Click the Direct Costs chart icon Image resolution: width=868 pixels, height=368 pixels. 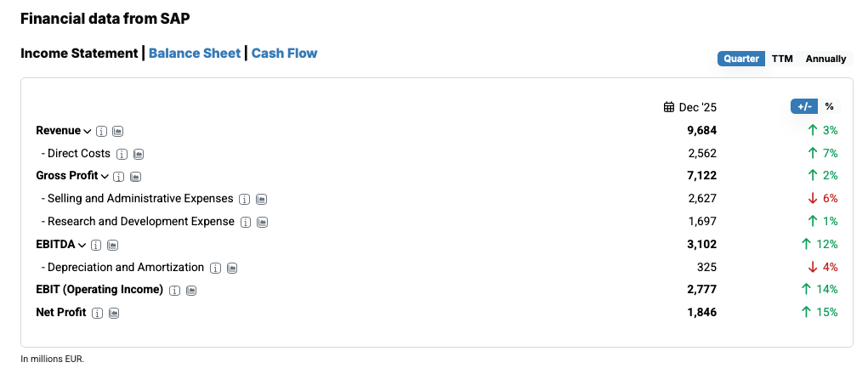click(x=139, y=154)
